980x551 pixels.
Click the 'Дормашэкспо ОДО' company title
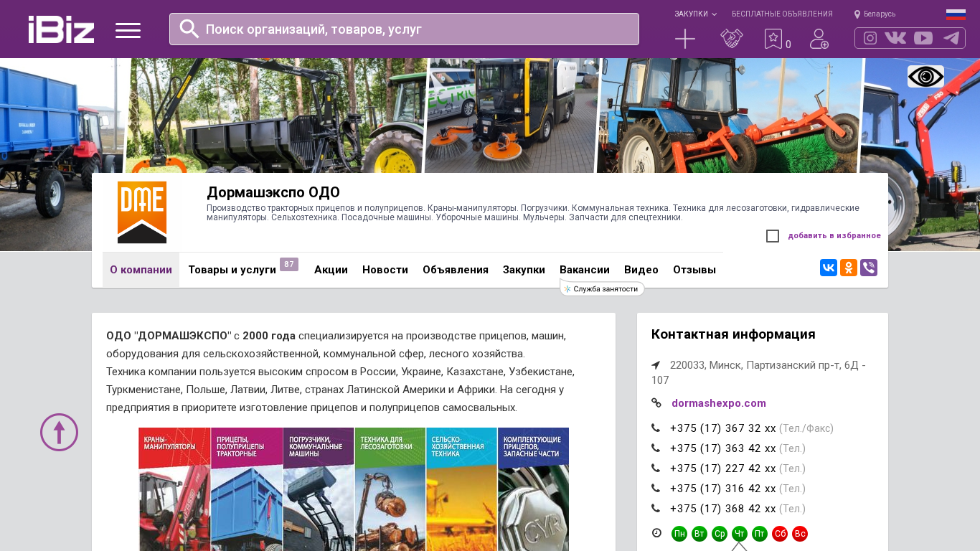(273, 192)
